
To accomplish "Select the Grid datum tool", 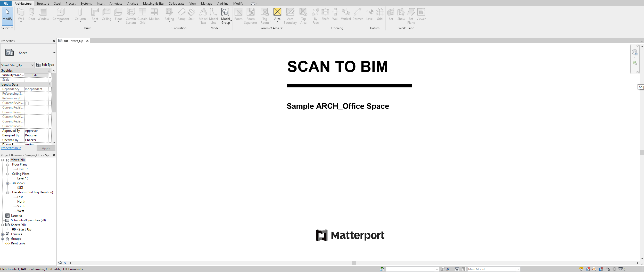I will click(x=379, y=14).
